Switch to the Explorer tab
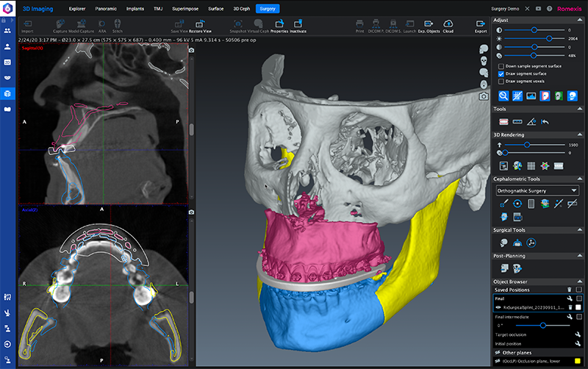588x369 pixels. [77, 9]
